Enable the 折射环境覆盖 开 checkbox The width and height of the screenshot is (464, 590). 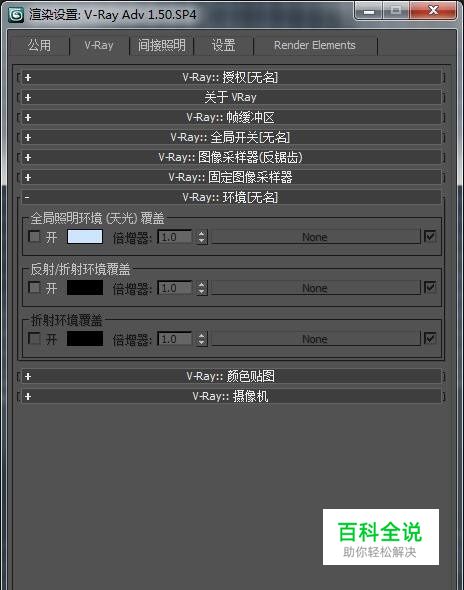pyautogui.click(x=34, y=339)
